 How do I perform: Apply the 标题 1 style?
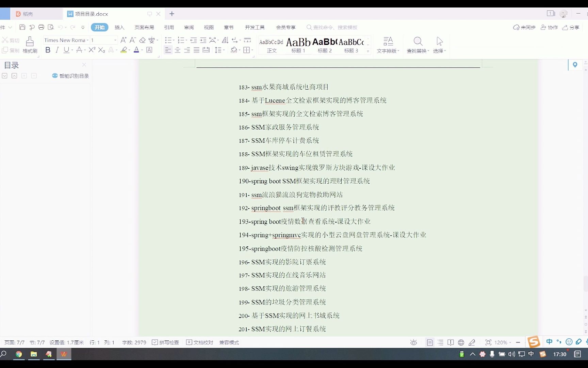[x=298, y=45]
